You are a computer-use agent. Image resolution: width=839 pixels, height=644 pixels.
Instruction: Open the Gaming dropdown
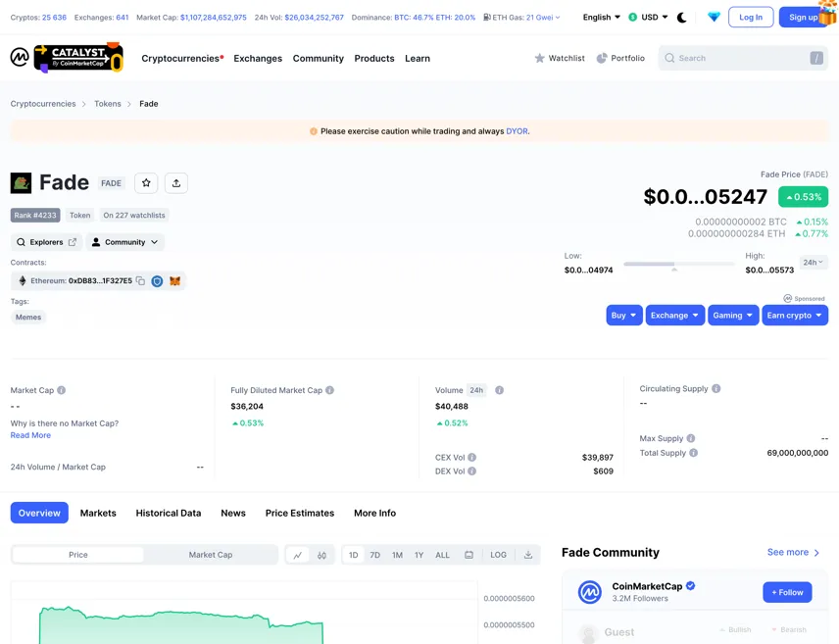tap(733, 316)
